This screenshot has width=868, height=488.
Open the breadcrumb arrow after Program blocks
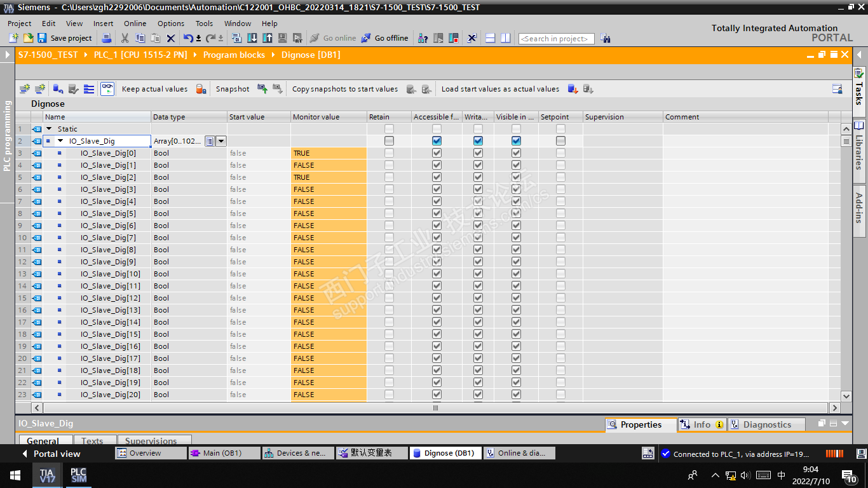click(273, 55)
